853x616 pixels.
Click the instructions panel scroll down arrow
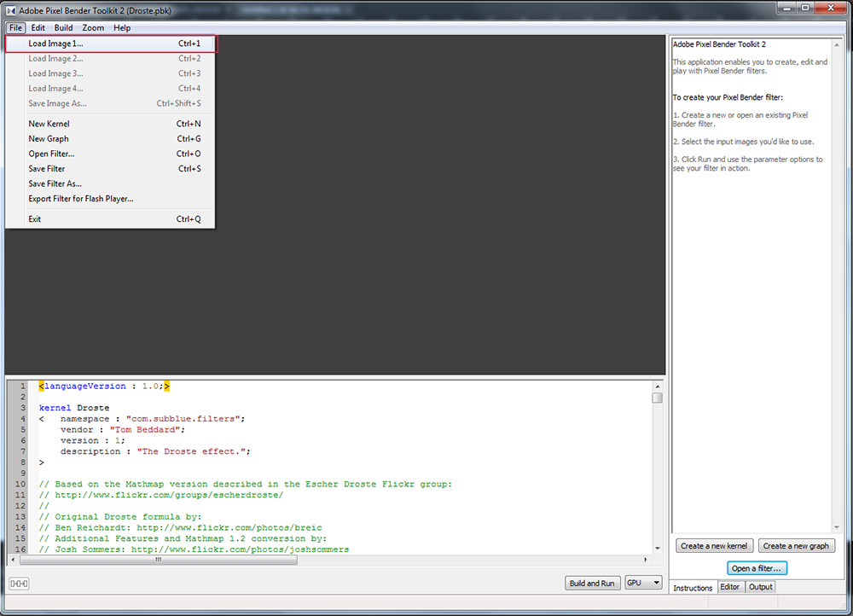coord(837,527)
